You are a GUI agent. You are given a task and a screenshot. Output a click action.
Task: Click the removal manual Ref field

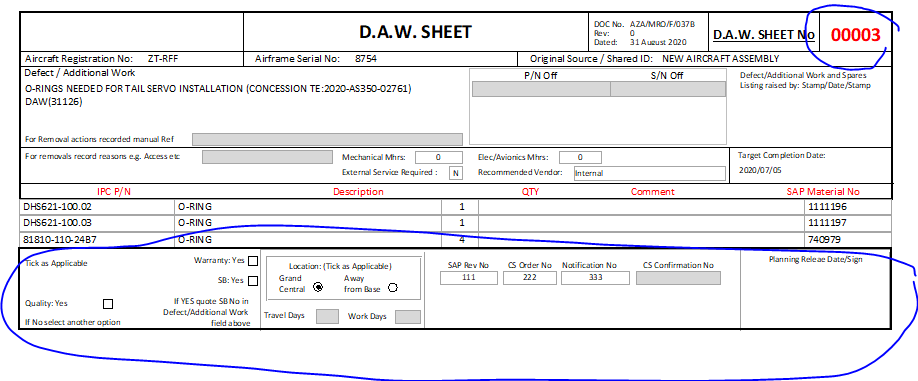[327, 139]
